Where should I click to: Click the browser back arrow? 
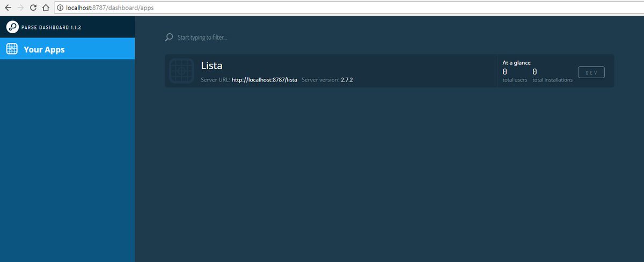click(x=8, y=8)
